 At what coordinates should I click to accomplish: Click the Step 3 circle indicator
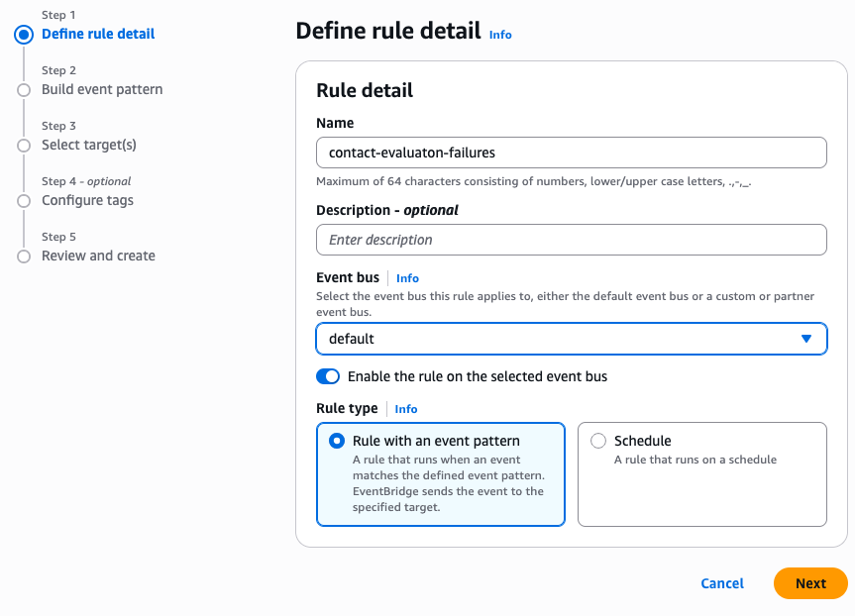coord(22,145)
